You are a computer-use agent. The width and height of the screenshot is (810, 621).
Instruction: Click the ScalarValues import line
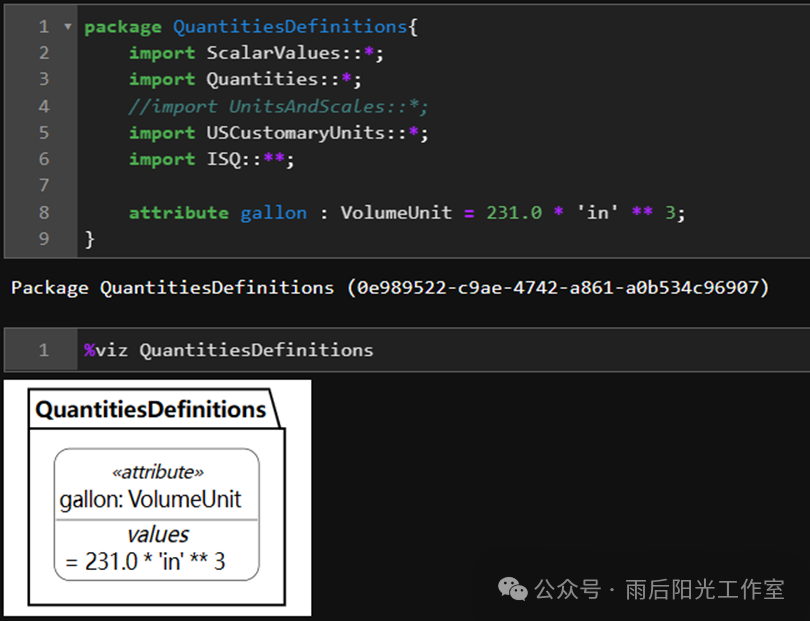point(257,53)
